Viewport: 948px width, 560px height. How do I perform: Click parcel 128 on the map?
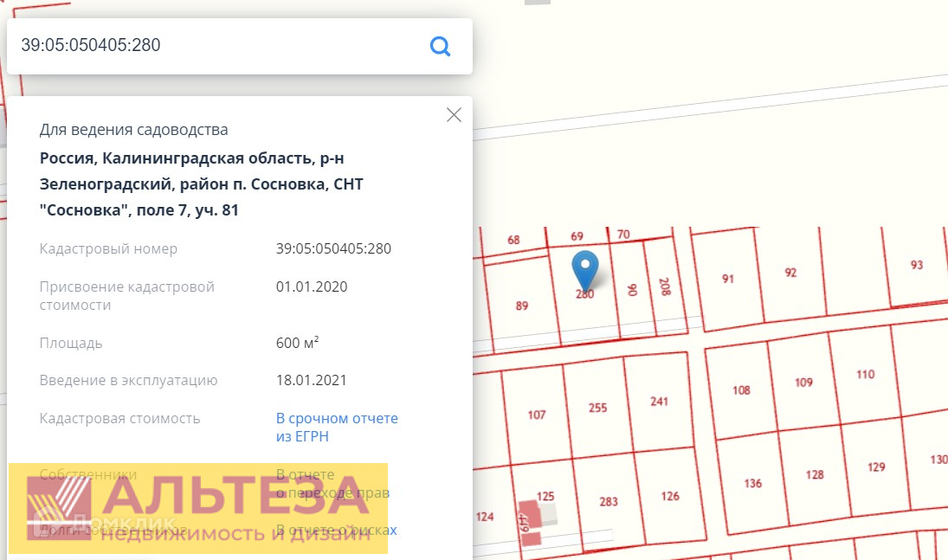pos(815,474)
